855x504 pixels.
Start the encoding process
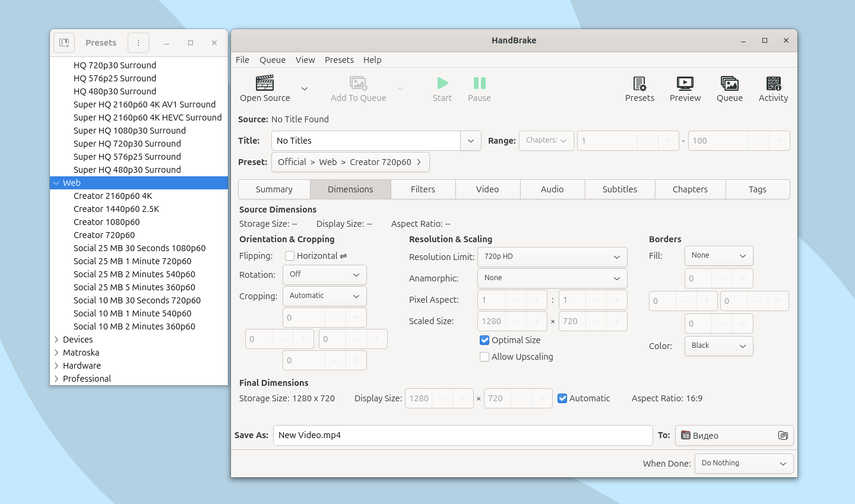click(x=442, y=88)
